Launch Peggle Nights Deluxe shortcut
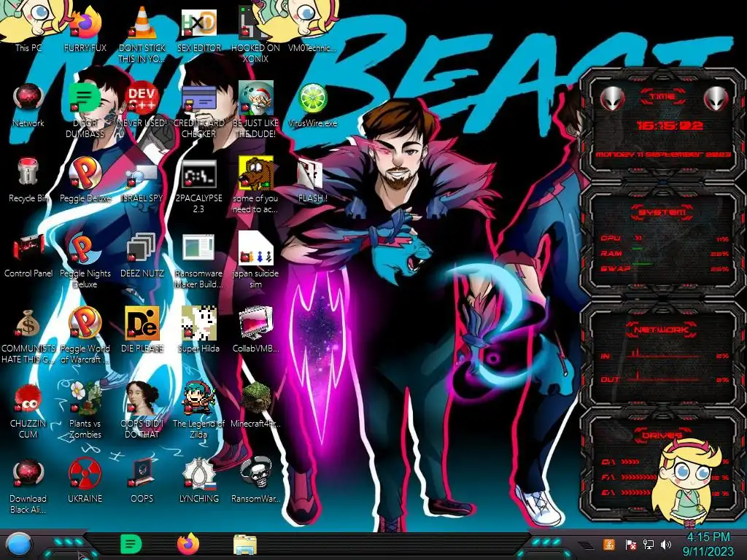This screenshot has width=747, height=560. [85, 260]
